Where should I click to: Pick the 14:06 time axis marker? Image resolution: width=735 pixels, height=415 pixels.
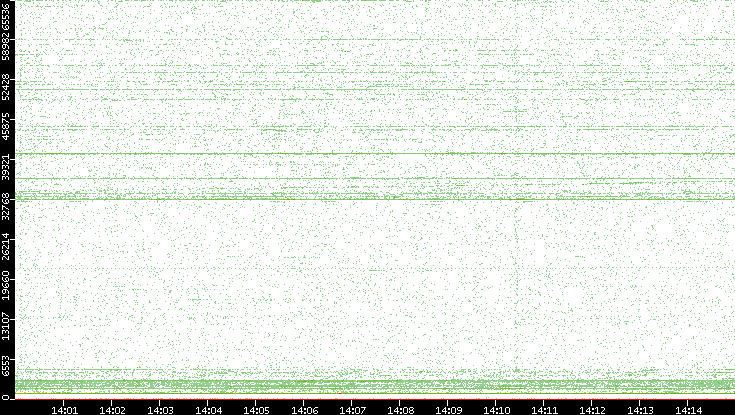(x=304, y=409)
